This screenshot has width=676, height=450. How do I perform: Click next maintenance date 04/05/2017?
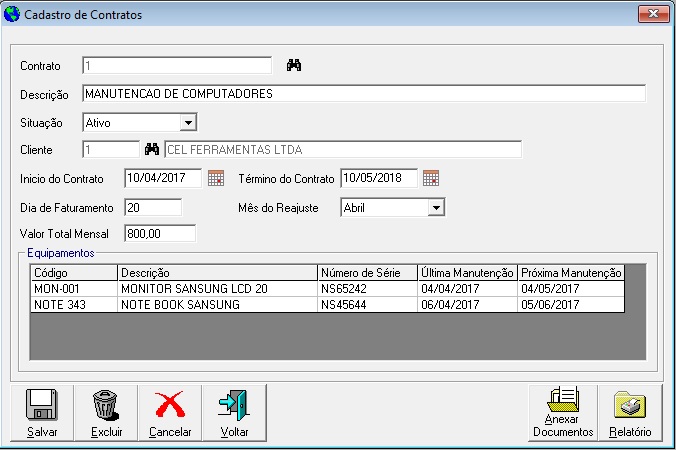[571, 288]
